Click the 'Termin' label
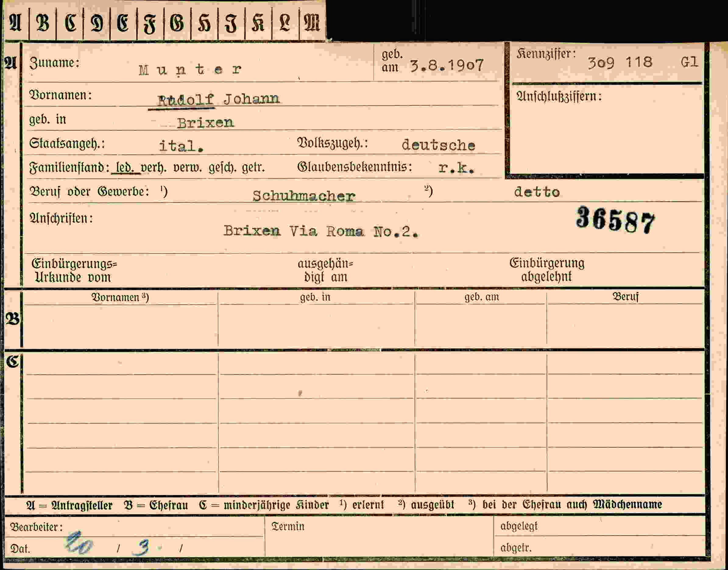The height and width of the screenshot is (570, 728). 288,526
